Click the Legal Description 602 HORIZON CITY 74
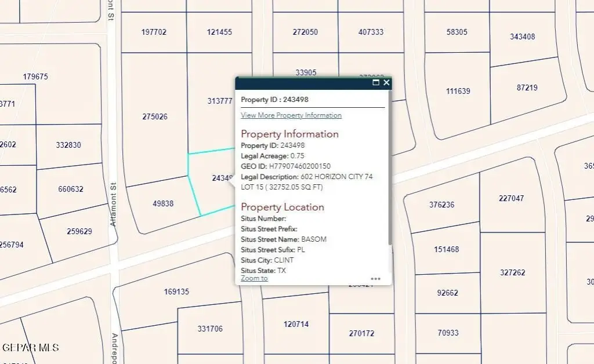This screenshot has width=594, height=364. 337,177
